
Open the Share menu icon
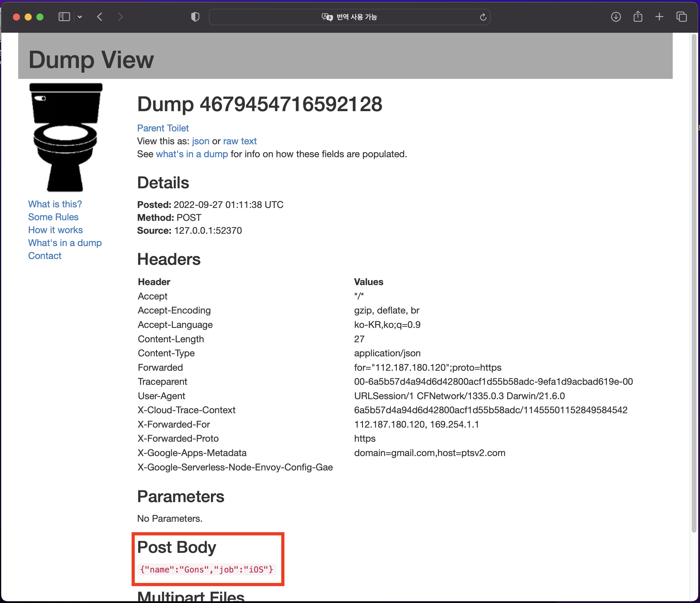pos(638,17)
